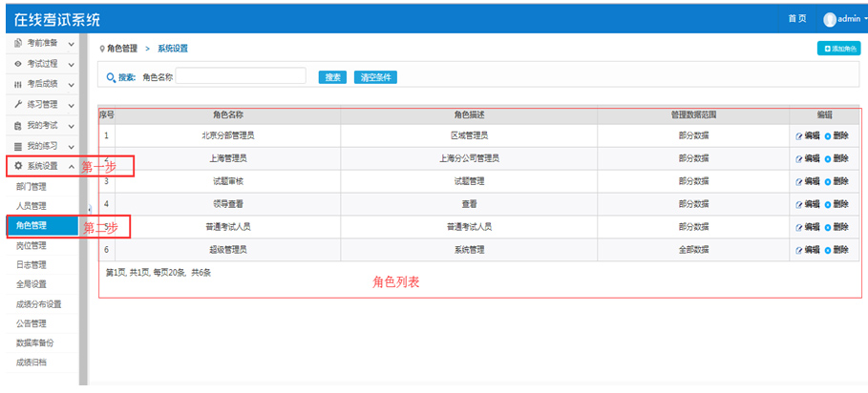Focus the 角色名称 search input field
This screenshot has height=393, width=868.
click(241, 75)
